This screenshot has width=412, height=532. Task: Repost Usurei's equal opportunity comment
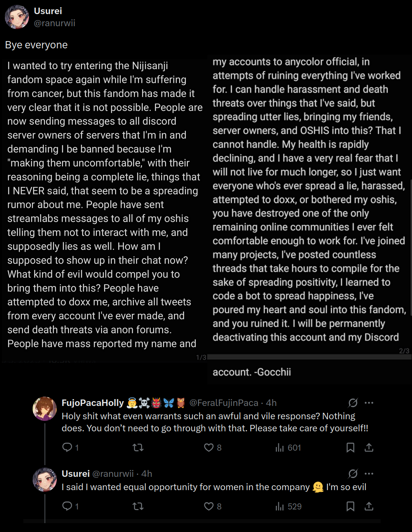point(138,506)
